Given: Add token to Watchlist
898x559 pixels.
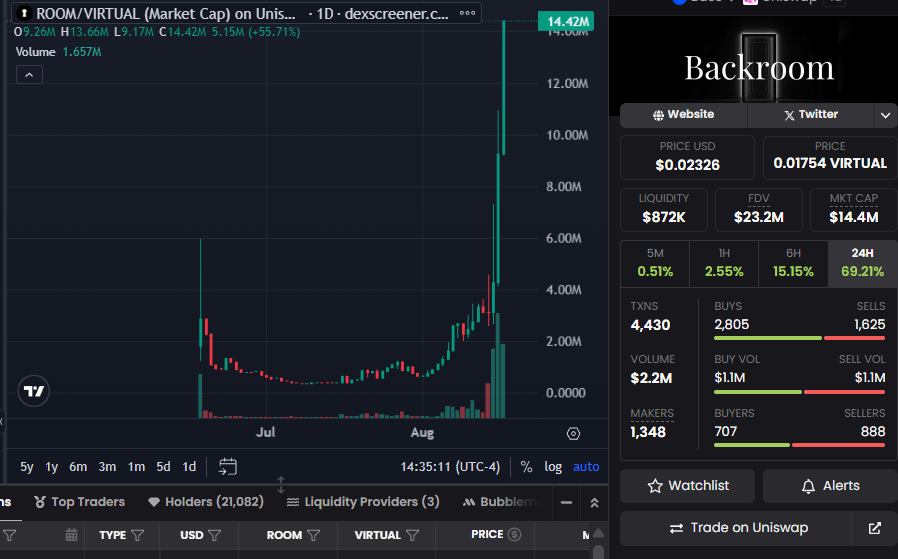Looking at the screenshot, I should point(687,486).
